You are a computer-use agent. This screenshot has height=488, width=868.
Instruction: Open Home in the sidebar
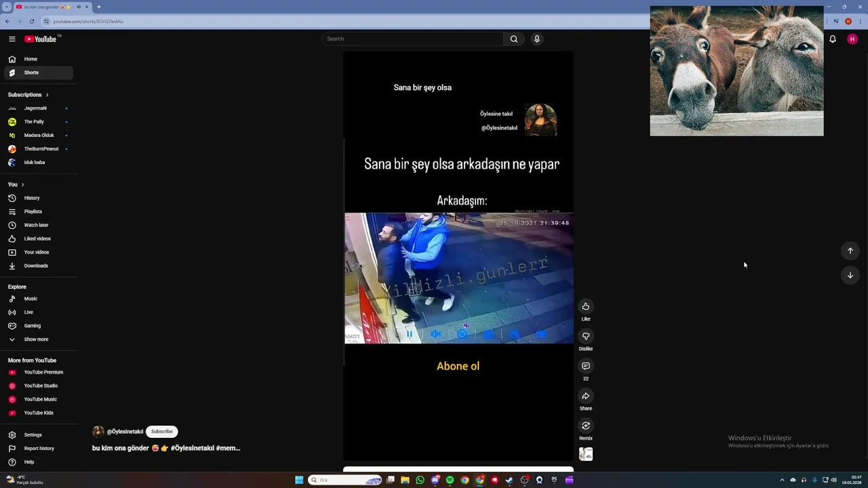coord(38,59)
